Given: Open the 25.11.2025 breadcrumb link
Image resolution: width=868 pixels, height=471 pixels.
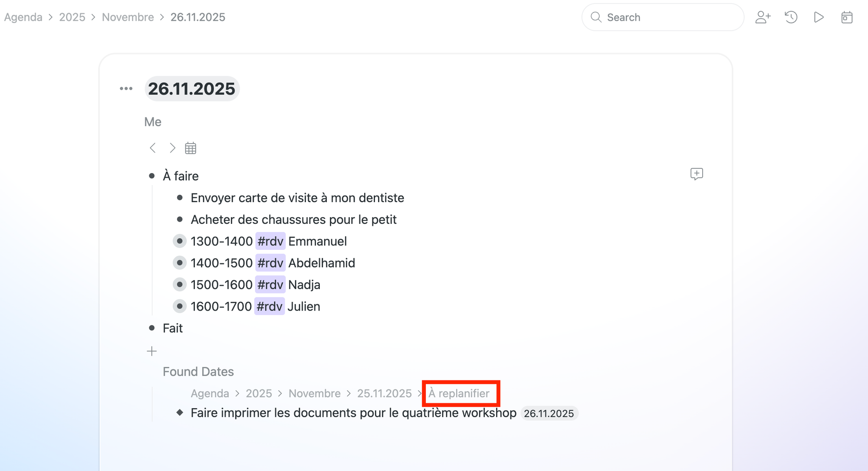Looking at the screenshot, I should 384,393.
